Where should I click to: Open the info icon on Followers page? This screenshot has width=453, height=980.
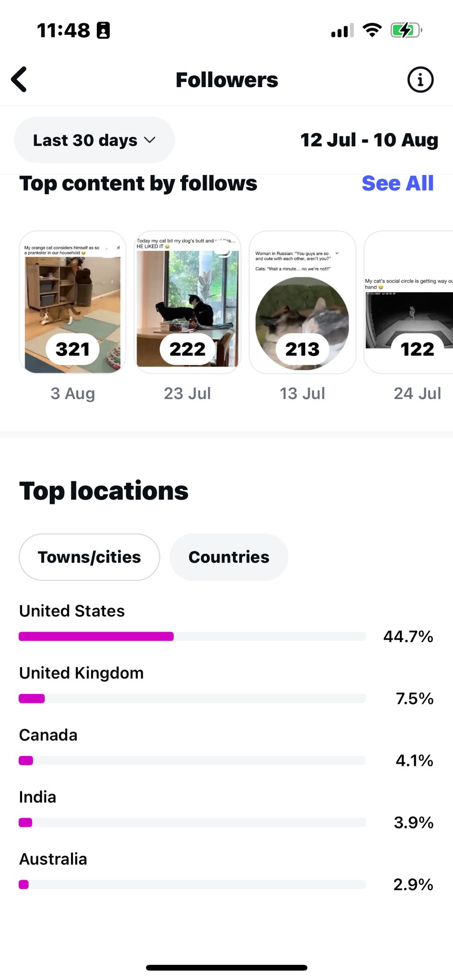click(420, 79)
